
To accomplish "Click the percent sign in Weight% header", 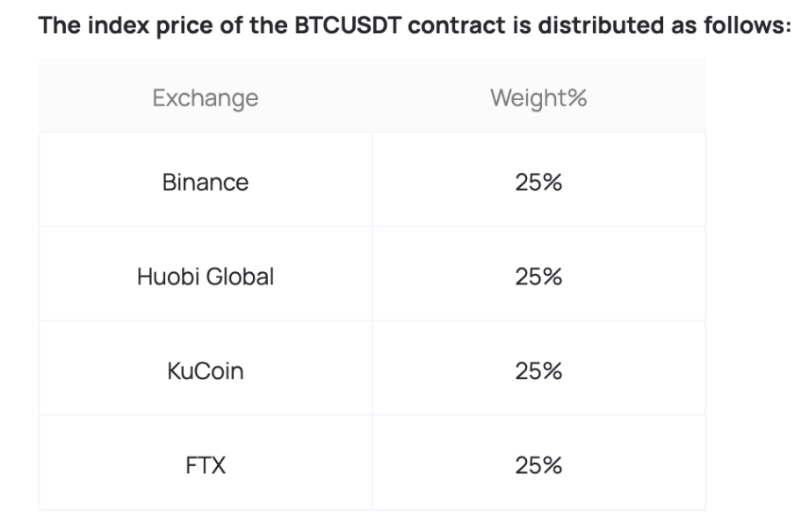I will click(577, 97).
